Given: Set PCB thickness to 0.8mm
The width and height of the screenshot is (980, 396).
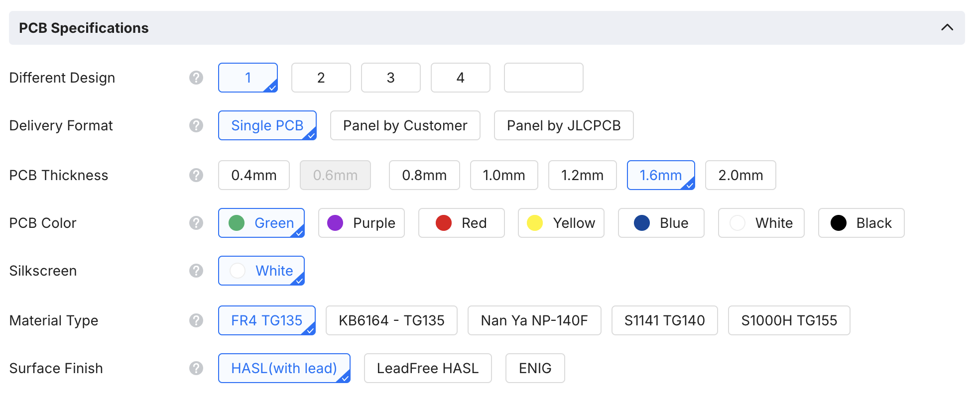Looking at the screenshot, I should pos(424,175).
